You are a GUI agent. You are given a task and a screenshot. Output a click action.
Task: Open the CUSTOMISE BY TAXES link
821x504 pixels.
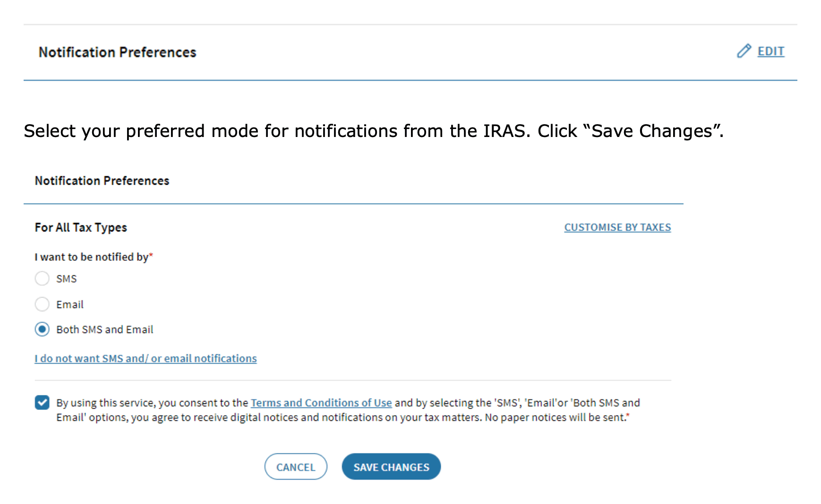(617, 227)
